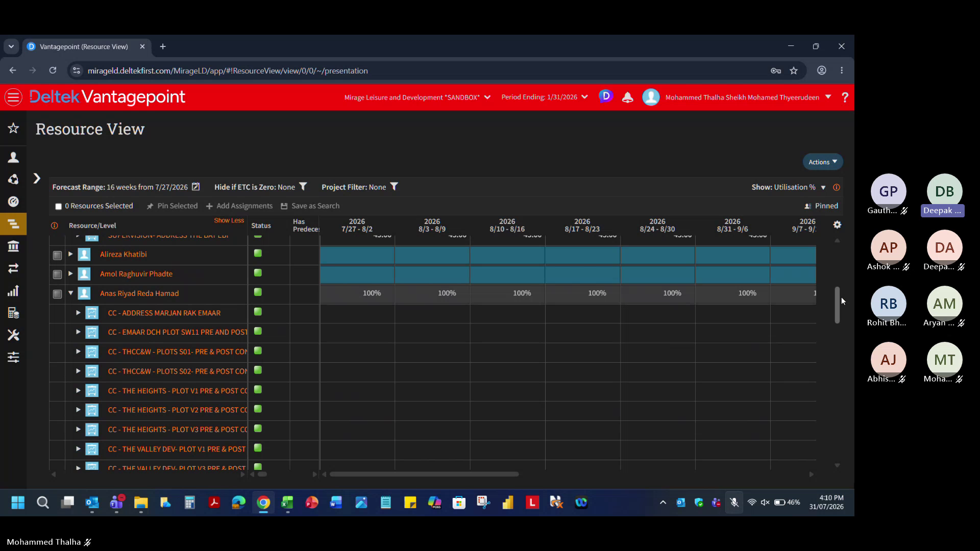Open the notifications bell
Viewport: 980px width, 551px height.
click(628, 97)
